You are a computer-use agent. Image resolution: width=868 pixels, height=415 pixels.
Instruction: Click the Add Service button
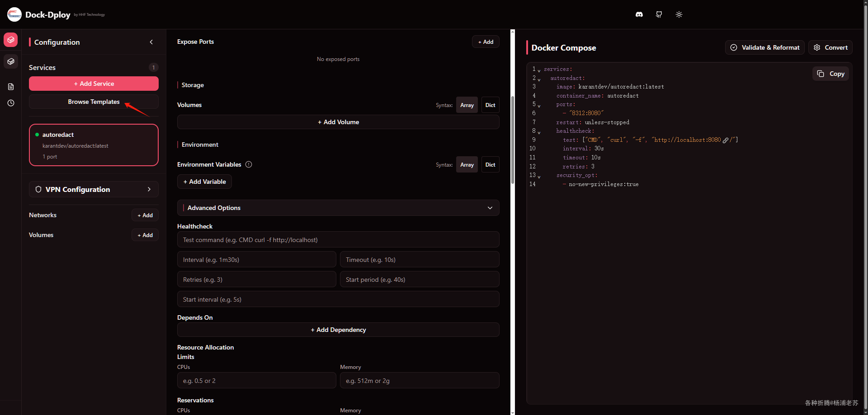(x=94, y=84)
